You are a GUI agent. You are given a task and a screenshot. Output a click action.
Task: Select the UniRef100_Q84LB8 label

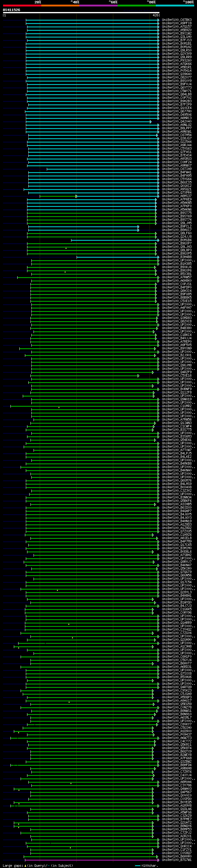click(x=177, y=94)
